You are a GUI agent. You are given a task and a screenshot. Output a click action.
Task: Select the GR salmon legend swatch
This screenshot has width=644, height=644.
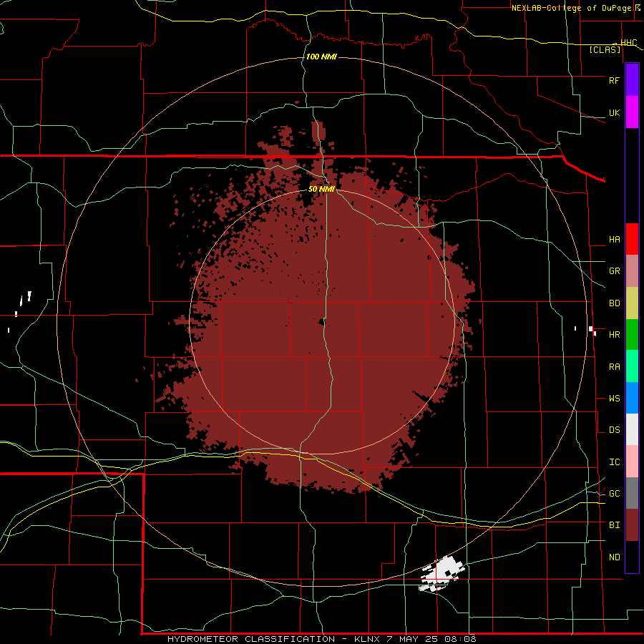632,270
